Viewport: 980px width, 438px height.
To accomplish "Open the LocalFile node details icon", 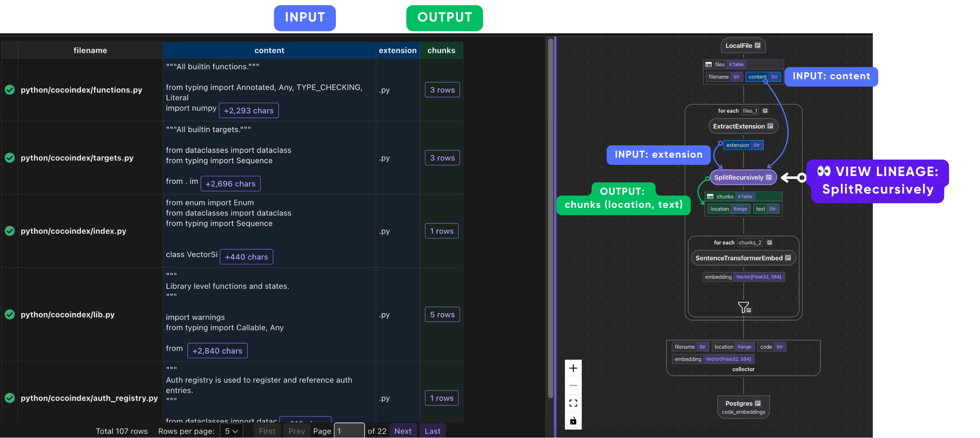I will point(758,45).
